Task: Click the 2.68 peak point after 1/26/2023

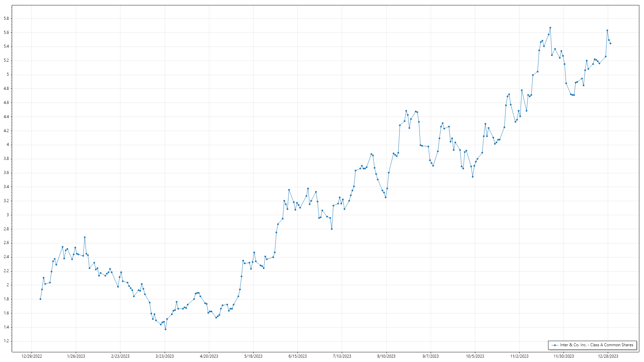Action: [x=85, y=237]
